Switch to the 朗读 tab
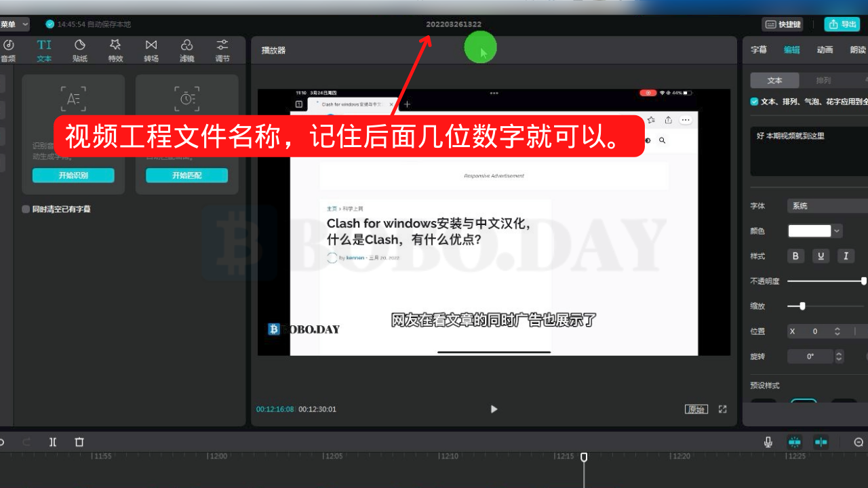This screenshot has height=488, width=868. pyautogui.click(x=858, y=50)
